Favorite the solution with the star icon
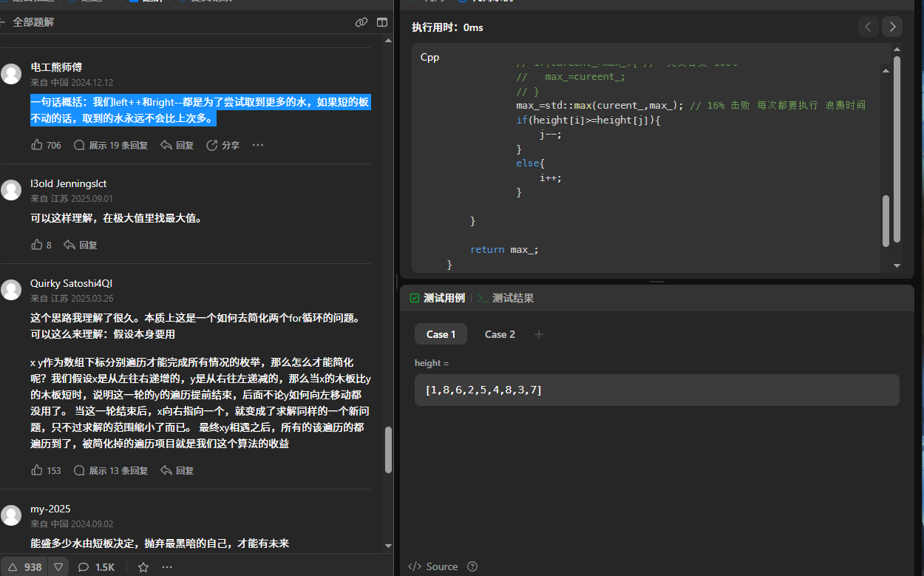Image resolution: width=924 pixels, height=576 pixels. pyautogui.click(x=143, y=567)
